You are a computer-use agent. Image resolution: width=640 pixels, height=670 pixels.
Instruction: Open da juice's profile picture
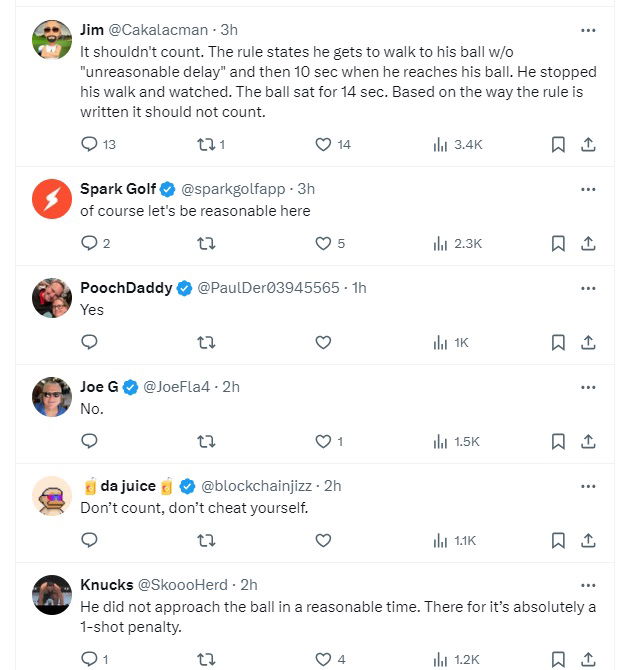[x=52, y=496]
